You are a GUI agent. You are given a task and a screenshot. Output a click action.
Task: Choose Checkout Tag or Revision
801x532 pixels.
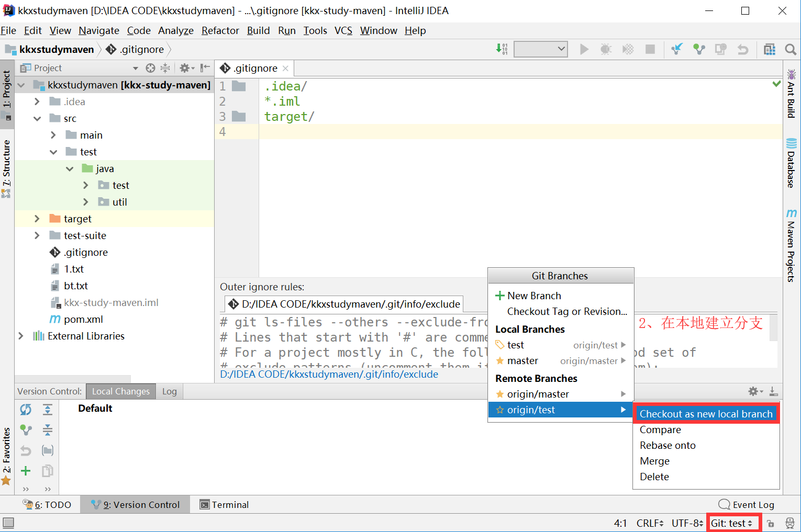(561, 311)
